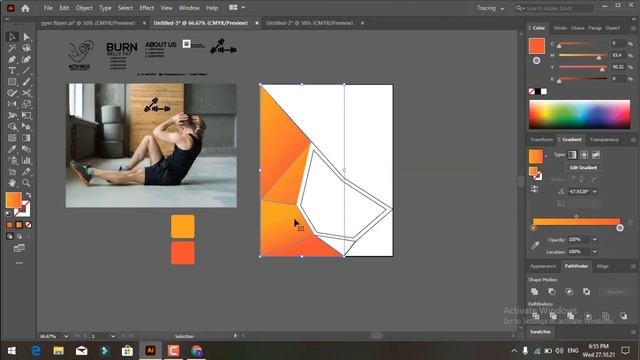Switch to the Align panel tab
Viewport: 640px width, 360px height.
pyautogui.click(x=602, y=267)
